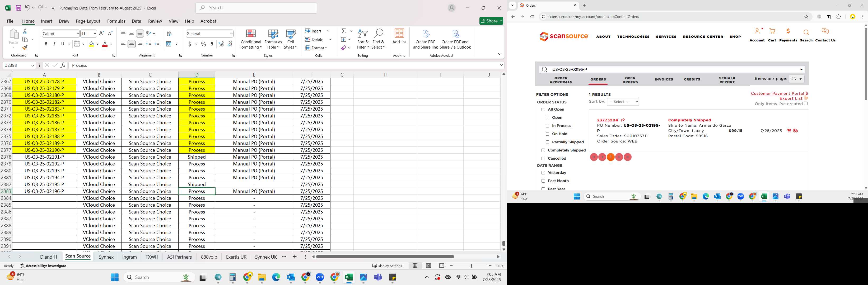
Task: Expand the Sort by select dropdown
Action: point(623,102)
